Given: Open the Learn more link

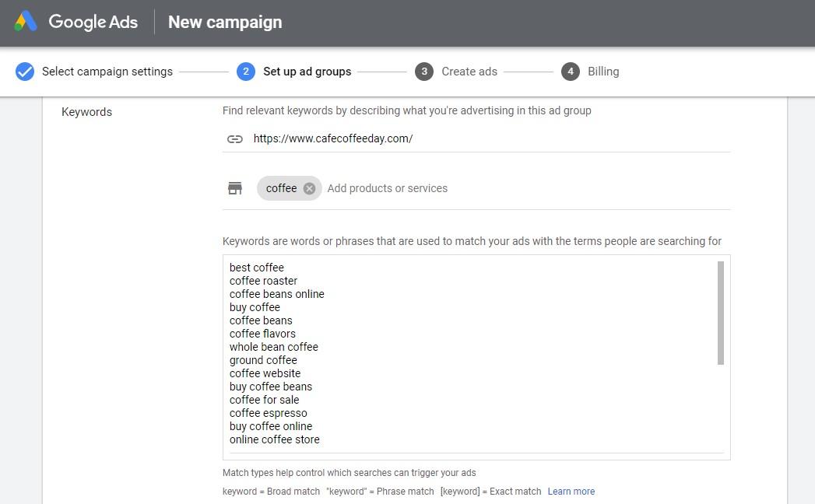Looking at the screenshot, I should (x=571, y=492).
